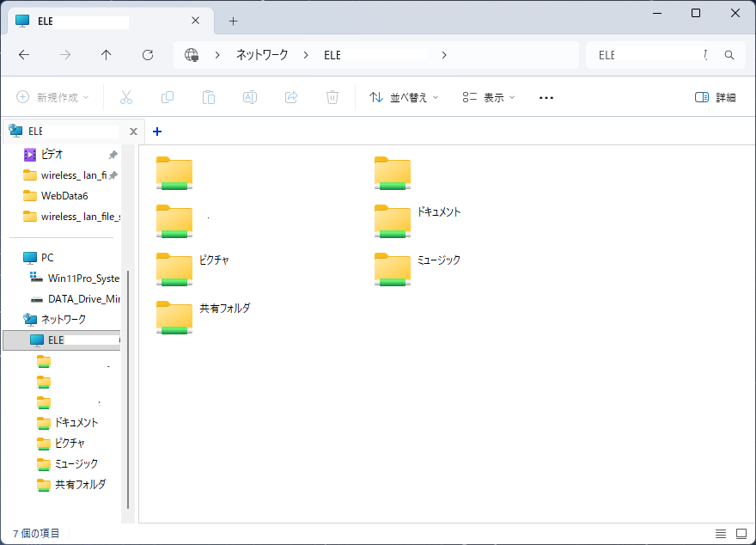Toggle the 詳細 details pane

tap(715, 97)
